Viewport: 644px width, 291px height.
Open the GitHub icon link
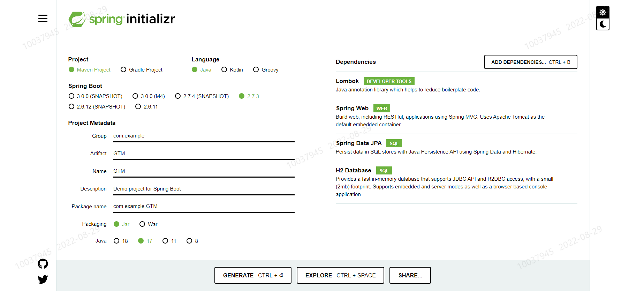coord(43,264)
